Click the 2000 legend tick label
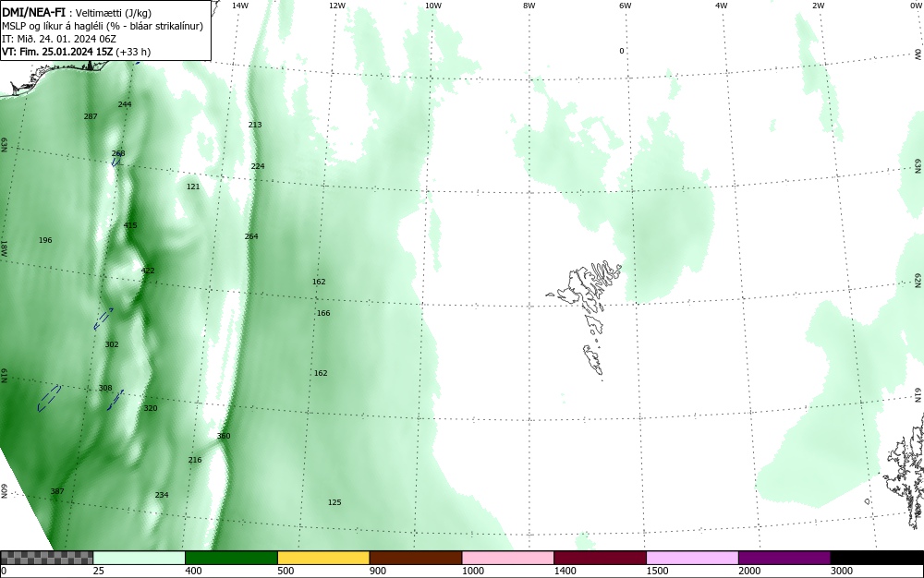 [x=749, y=571]
